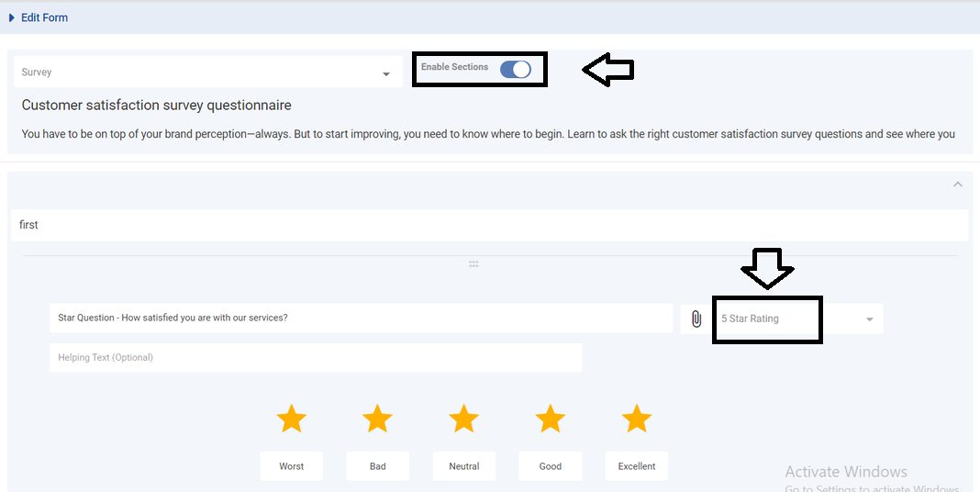Select the fourth star rating icon
This screenshot has width=980, height=492.
point(551,419)
